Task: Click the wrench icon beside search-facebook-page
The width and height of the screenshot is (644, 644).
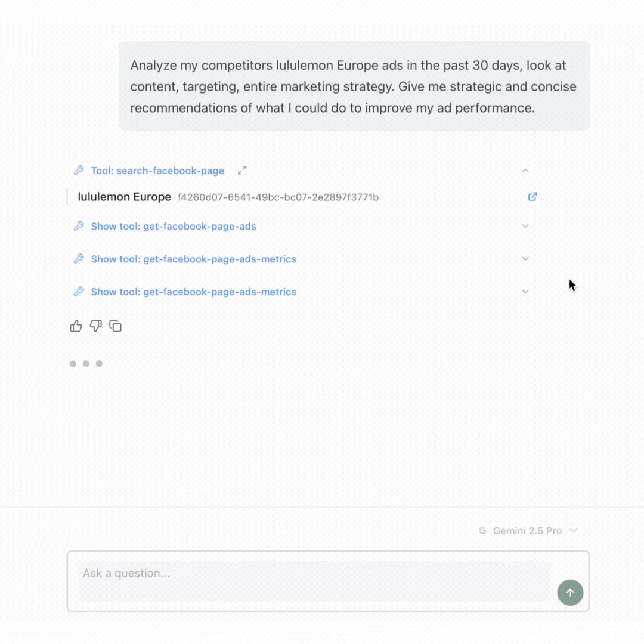Action: pyautogui.click(x=79, y=170)
